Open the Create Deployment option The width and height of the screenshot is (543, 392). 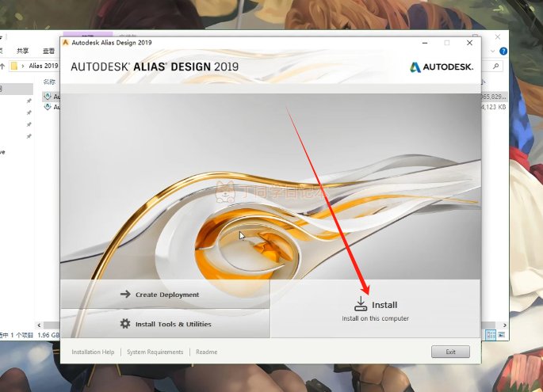[x=166, y=295]
